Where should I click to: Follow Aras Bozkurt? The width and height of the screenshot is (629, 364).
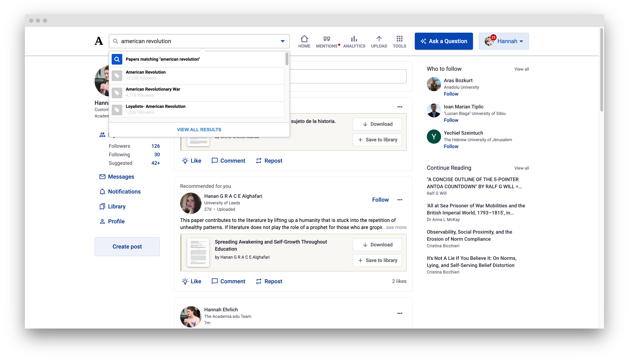coord(451,94)
